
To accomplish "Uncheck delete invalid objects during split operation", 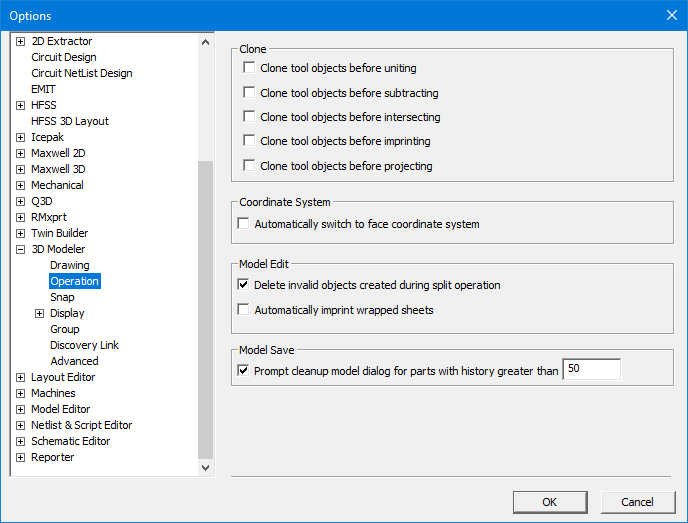I will point(243,285).
